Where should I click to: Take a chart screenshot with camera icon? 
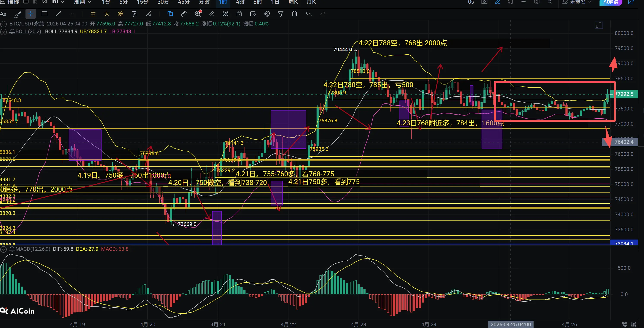(x=484, y=2)
